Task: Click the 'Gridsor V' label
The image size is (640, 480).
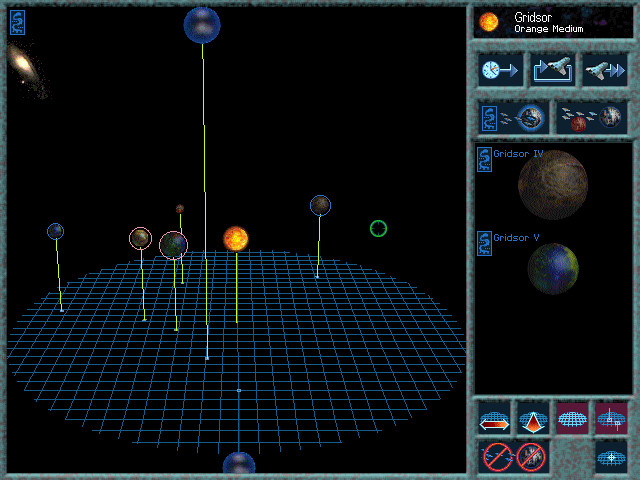Action: tap(516, 238)
